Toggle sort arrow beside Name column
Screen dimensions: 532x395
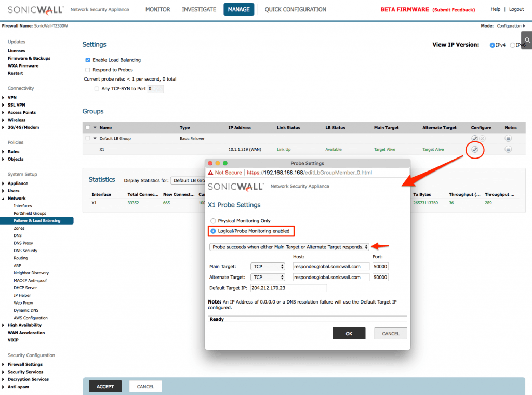95,127
